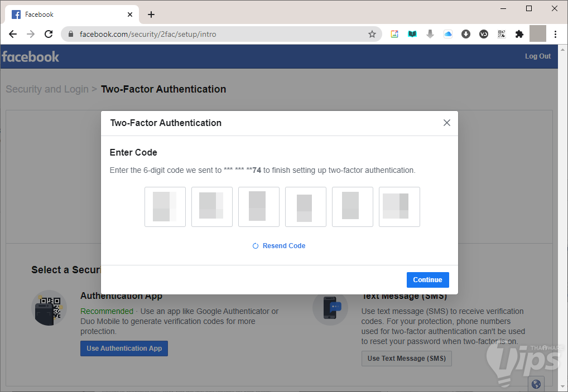Click the Resend Code spinner icon
This screenshot has height=392, width=568.
coord(256,246)
